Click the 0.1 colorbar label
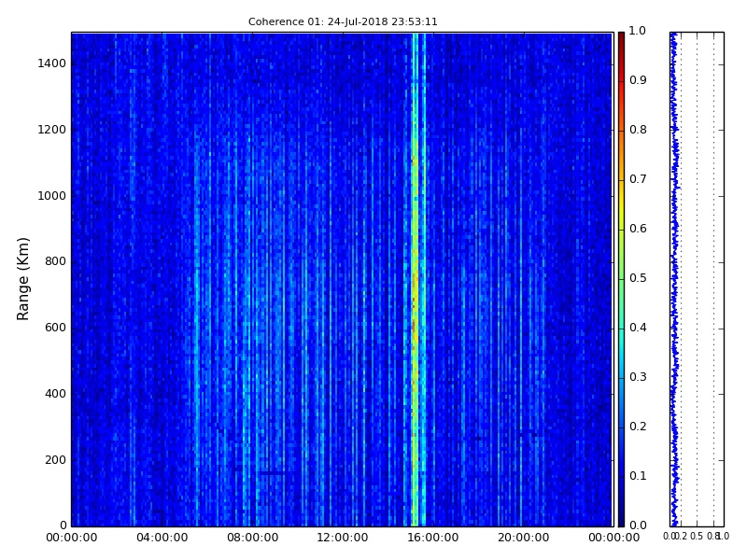Image resolution: width=747 pixels, height=560 pixels. pos(638,476)
